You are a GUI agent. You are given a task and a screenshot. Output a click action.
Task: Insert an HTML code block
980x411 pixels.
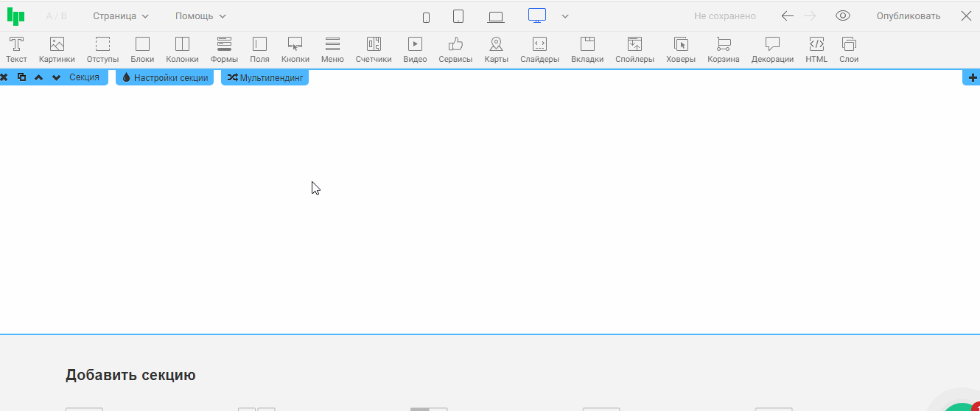816,49
